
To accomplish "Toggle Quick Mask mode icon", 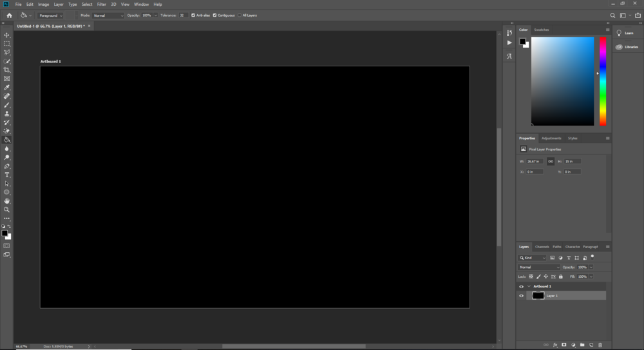I will [6, 246].
